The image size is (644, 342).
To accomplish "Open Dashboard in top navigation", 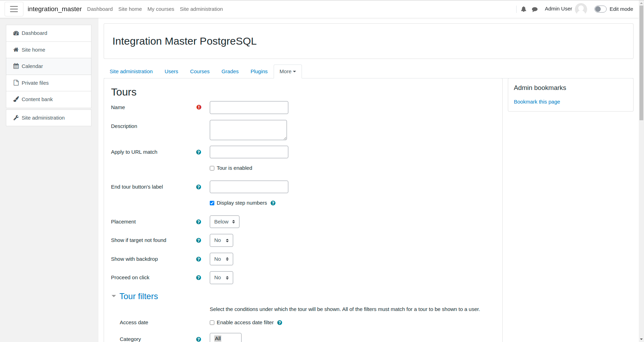I will pos(100,9).
